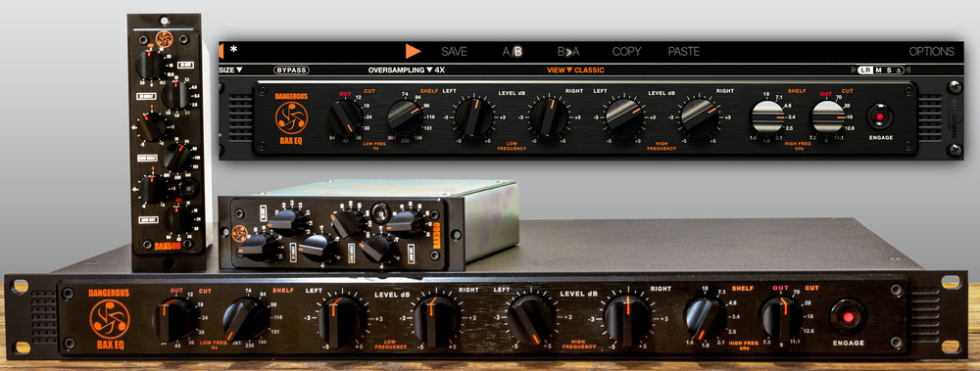Click the CLASSIC view label
Screen dimensions: 980x371
tap(589, 70)
